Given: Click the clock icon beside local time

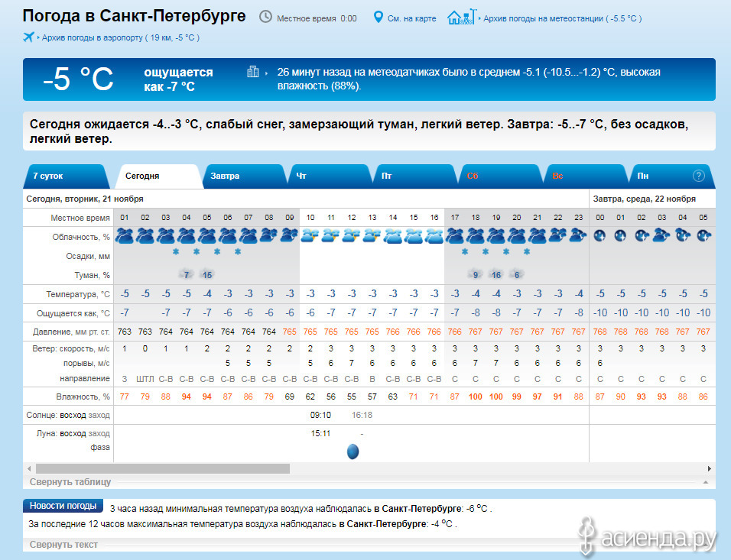Looking at the screenshot, I should 265,17.
